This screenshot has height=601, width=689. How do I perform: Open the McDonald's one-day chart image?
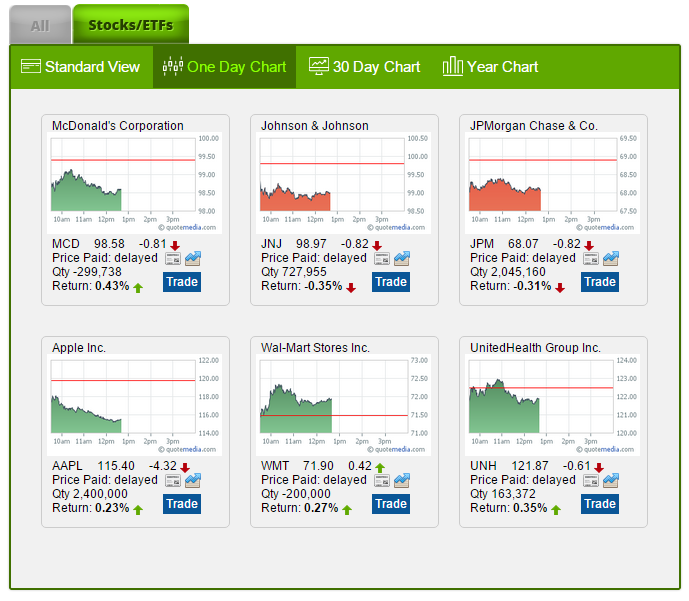coord(134,183)
